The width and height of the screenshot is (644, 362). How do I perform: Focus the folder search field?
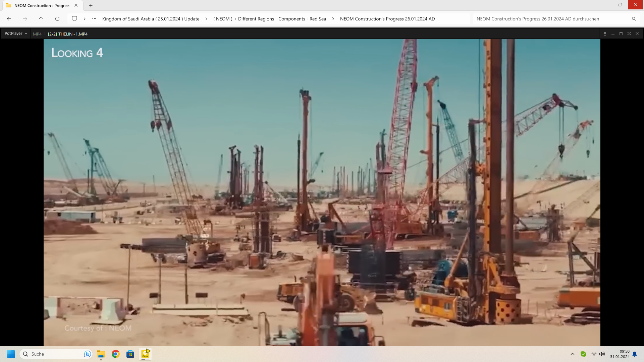[552, 19]
